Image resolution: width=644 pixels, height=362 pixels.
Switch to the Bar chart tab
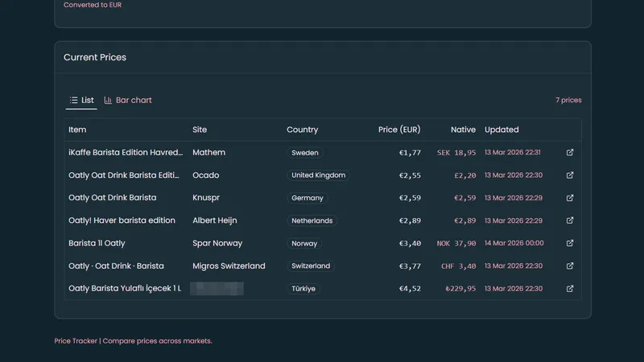[x=128, y=100]
